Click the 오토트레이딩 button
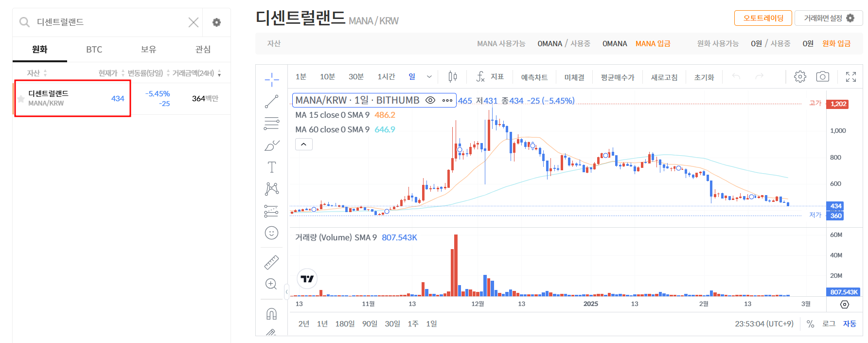Screen dimensions: 868x343 (763, 18)
